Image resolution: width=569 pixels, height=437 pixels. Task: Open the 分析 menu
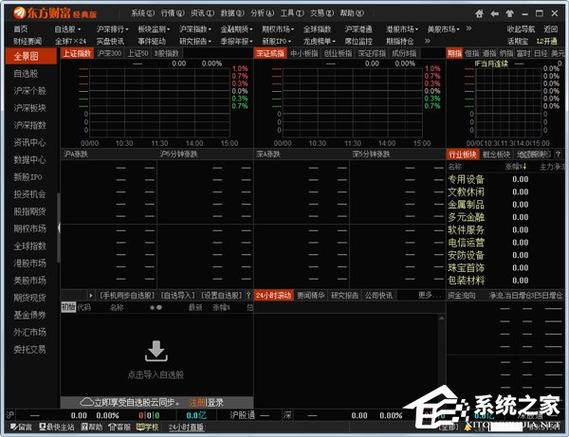262,13
